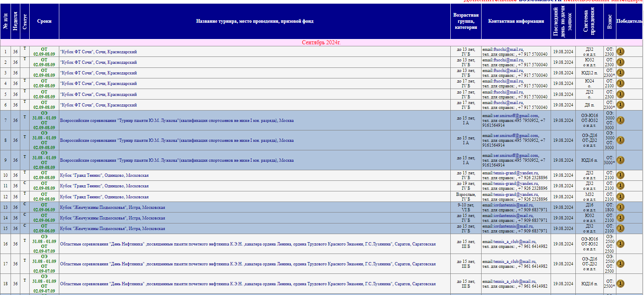Open Кубок "Гранд Теннис" link in row 12
The image size is (644, 295).
[x=104, y=197]
